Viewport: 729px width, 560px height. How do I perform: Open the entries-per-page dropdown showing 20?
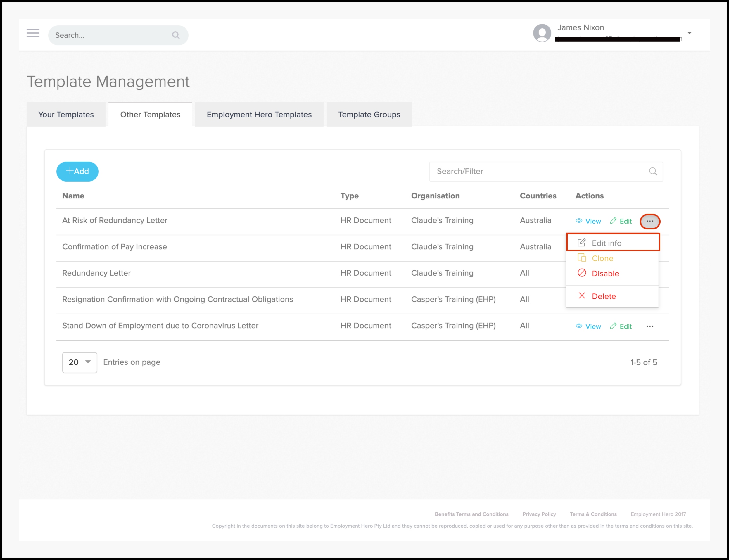[80, 362]
